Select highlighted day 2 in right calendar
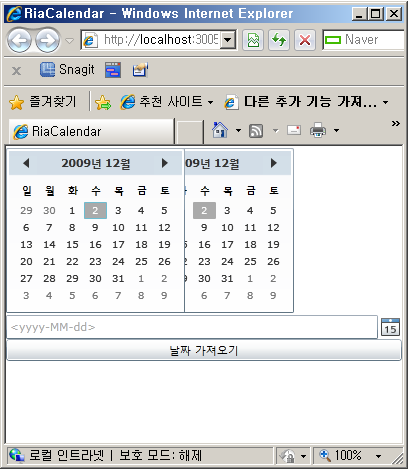The width and height of the screenshot is (408, 469). [x=204, y=210]
